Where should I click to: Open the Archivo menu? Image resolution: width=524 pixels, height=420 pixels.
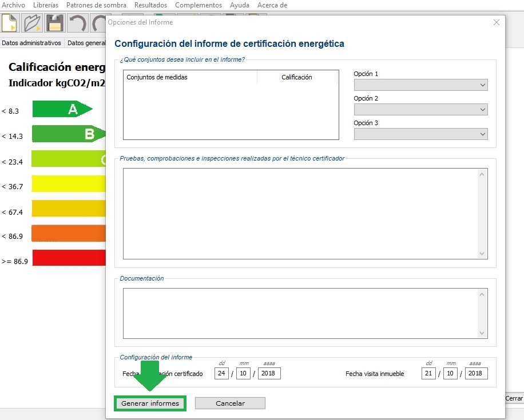[x=14, y=5]
